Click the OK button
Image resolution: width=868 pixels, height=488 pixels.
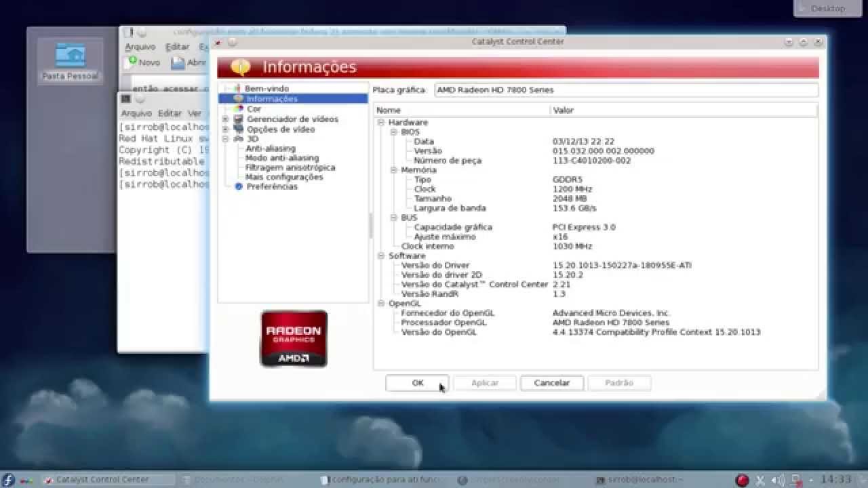[x=417, y=383]
